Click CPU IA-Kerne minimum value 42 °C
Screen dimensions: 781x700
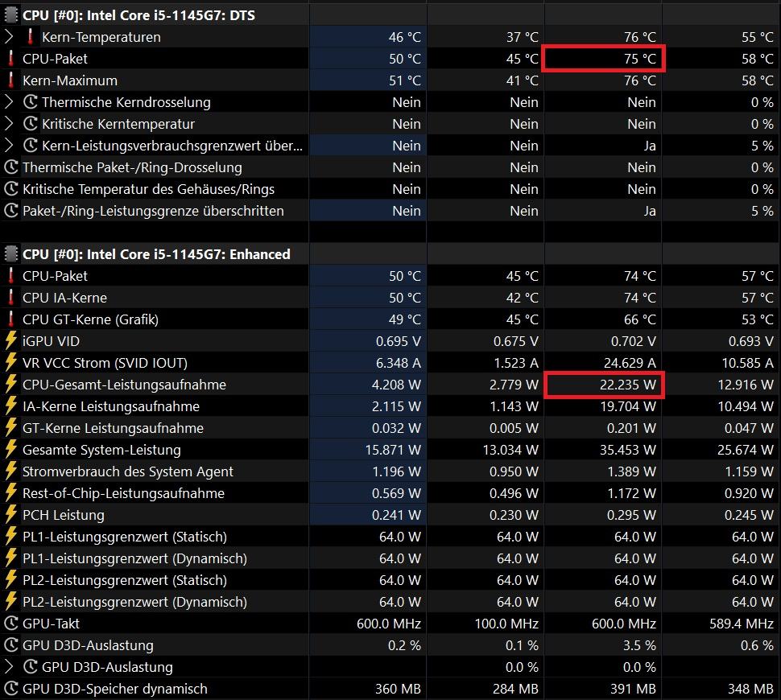[x=523, y=298]
